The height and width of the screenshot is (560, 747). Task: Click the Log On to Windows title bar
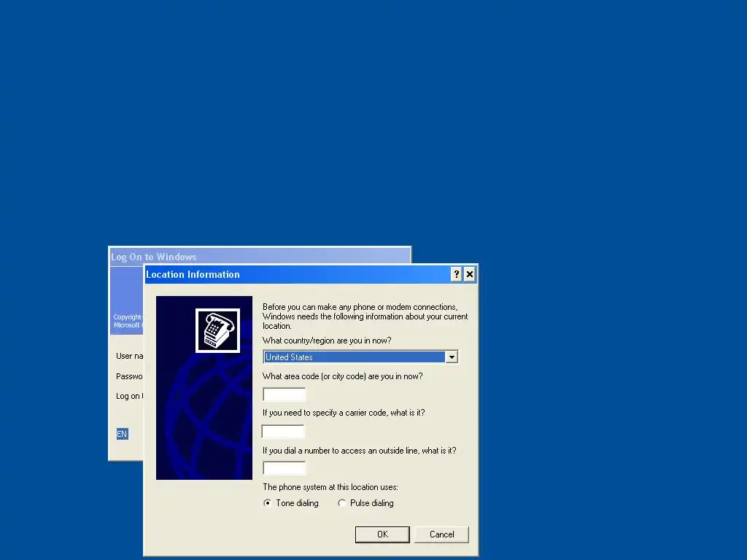point(260,256)
